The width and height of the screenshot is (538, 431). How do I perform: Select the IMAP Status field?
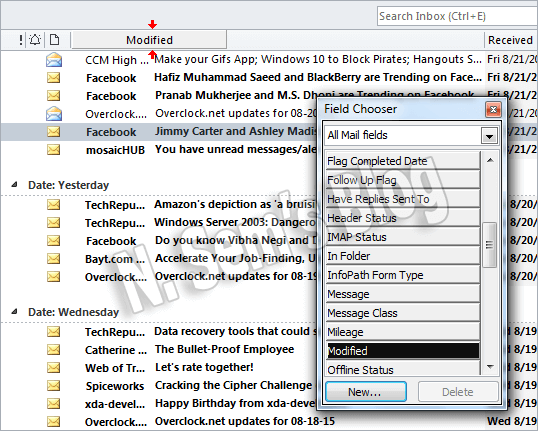click(403, 237)
